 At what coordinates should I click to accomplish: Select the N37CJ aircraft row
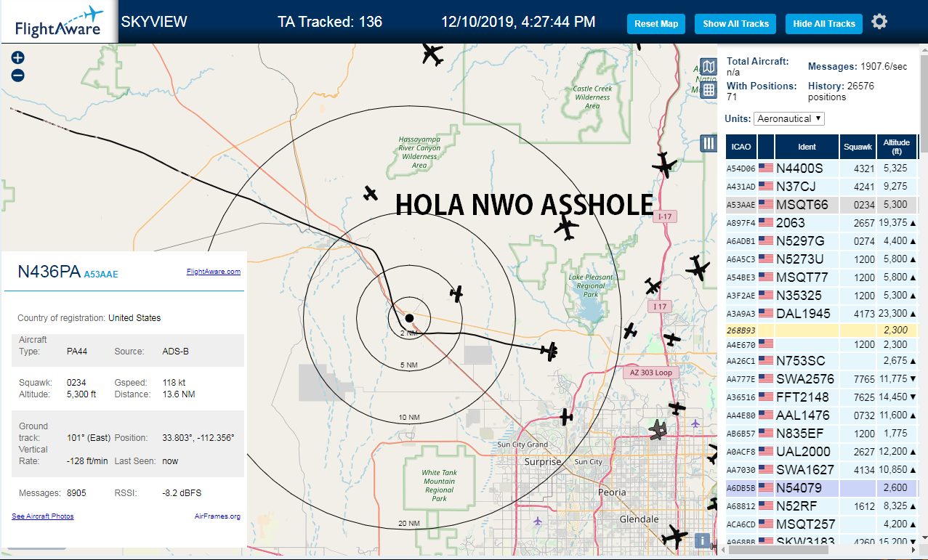pyautogui.click(x=822, y=186)
